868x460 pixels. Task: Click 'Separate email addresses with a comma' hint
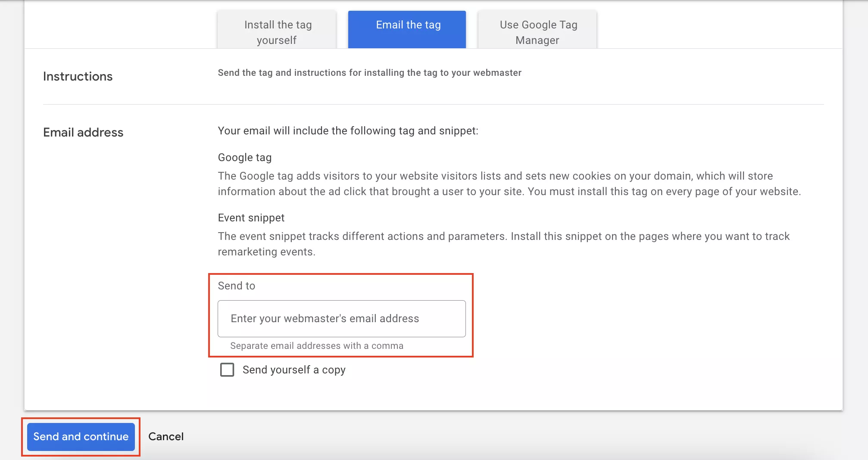pos(317,346)
